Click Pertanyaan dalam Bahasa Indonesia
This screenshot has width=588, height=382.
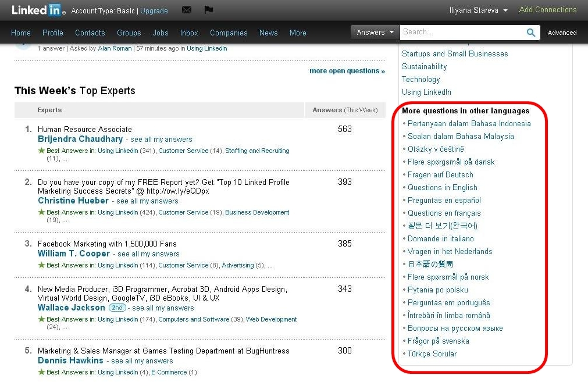469,124
